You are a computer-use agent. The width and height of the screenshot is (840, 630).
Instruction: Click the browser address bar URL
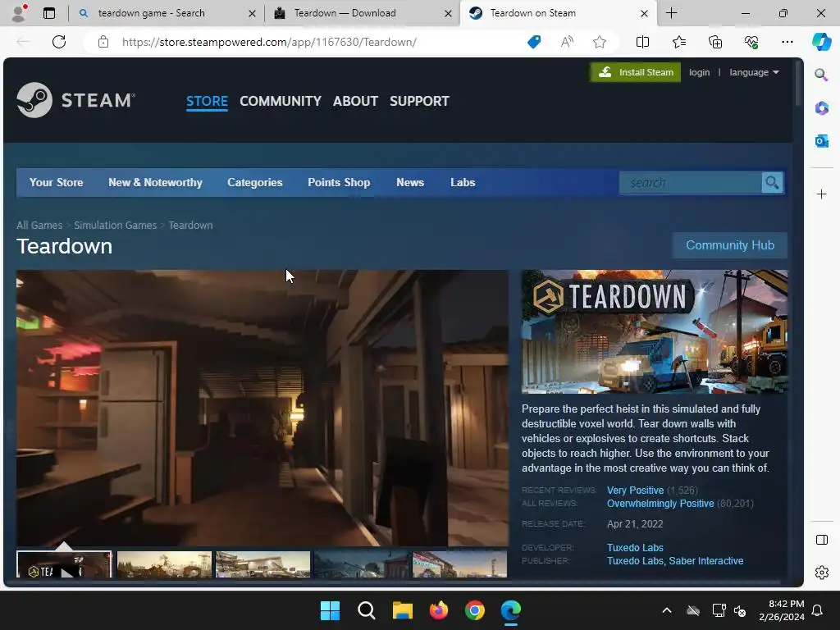pos(269,42)
